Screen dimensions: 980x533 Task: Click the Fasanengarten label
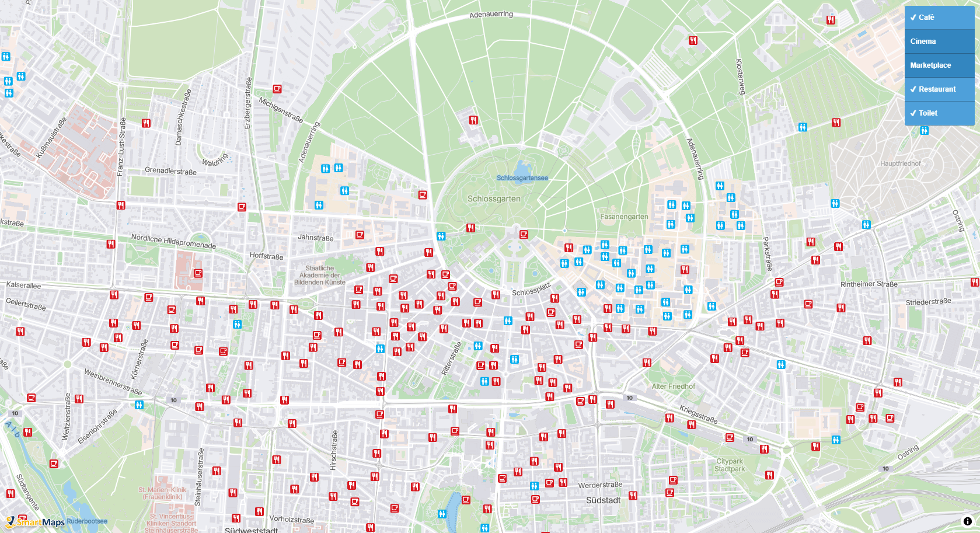(x=624, y=217)
